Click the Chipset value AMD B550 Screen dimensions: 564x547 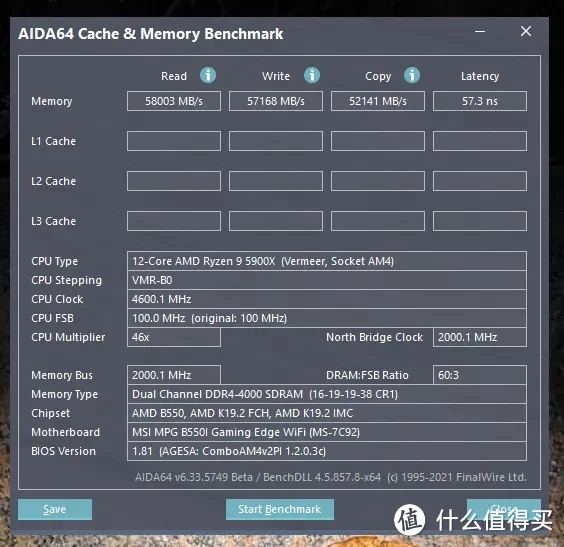[327, 413]
